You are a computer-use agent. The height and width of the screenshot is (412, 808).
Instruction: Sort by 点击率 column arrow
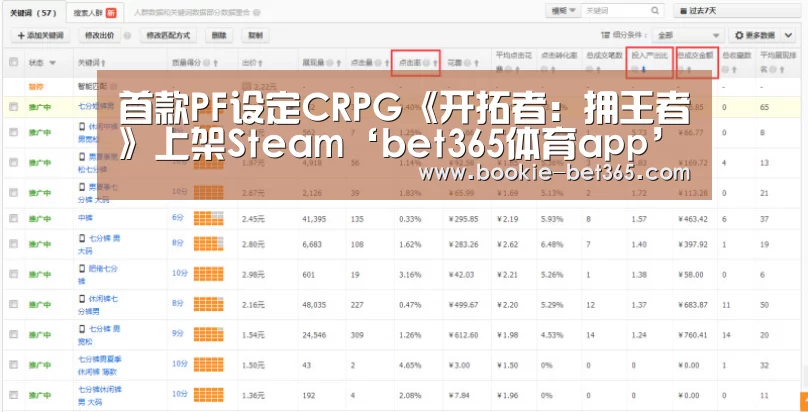point(435,63)
